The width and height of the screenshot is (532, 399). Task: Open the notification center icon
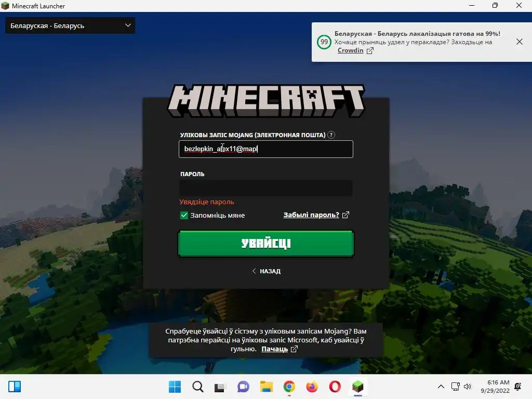[518, 387]
